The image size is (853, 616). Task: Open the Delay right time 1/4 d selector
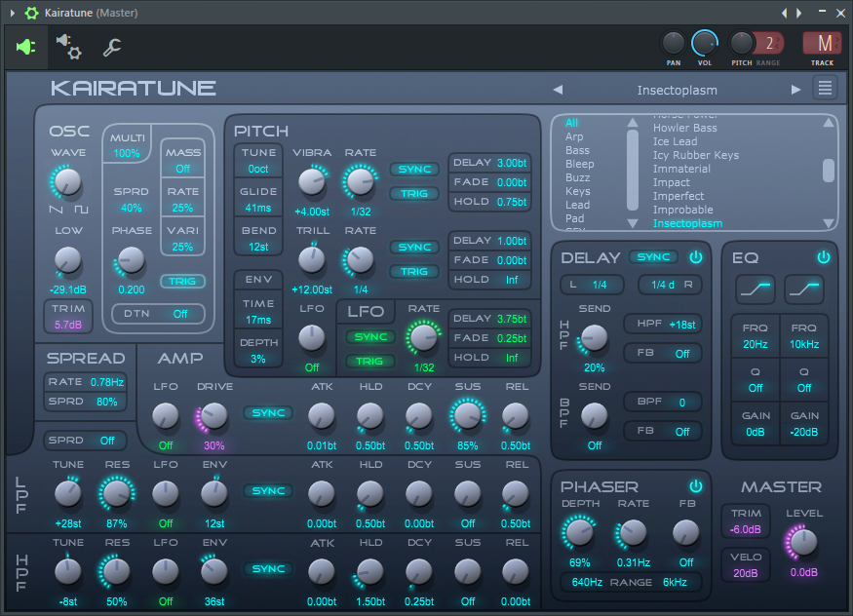671,285
